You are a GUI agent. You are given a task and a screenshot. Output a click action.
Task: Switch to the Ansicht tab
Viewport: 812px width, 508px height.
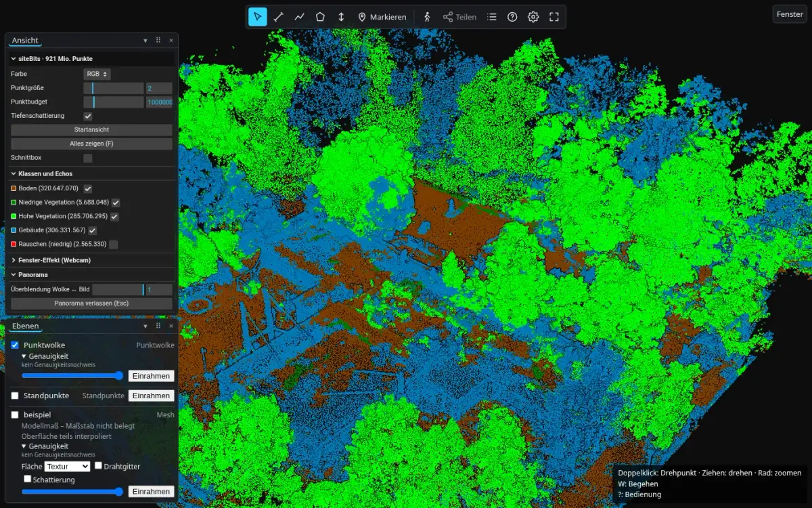(x=25, y=41)
